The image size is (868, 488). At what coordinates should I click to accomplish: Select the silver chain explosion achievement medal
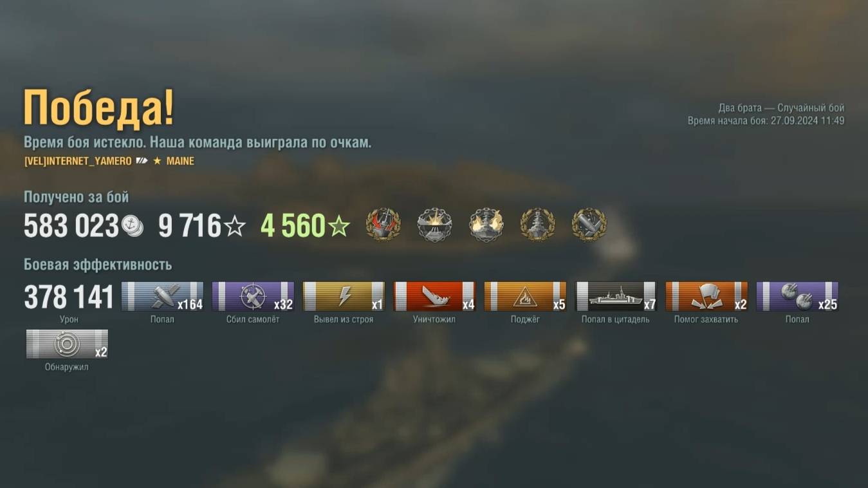[x=435, y=225]
